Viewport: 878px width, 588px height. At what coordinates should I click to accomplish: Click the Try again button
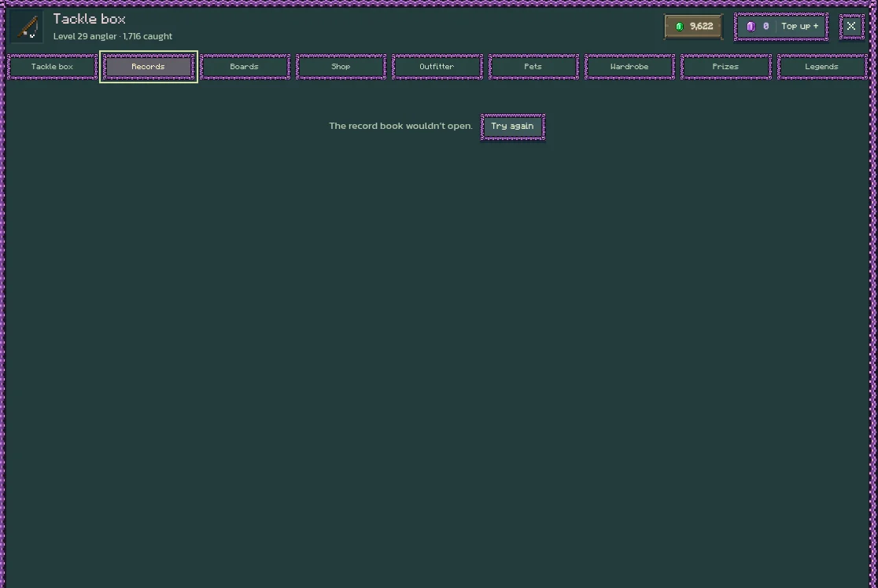(x=512, y=127)
